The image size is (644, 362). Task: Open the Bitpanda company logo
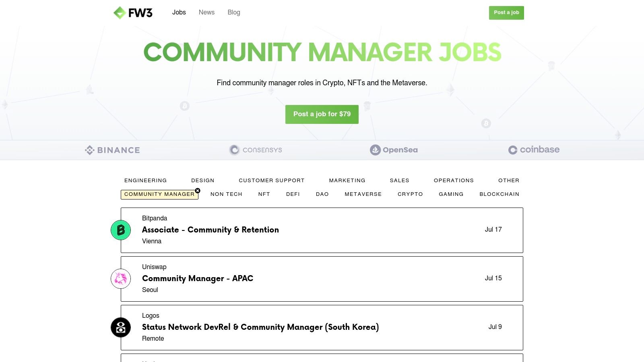pyautogui.click(x=121, y=230)
